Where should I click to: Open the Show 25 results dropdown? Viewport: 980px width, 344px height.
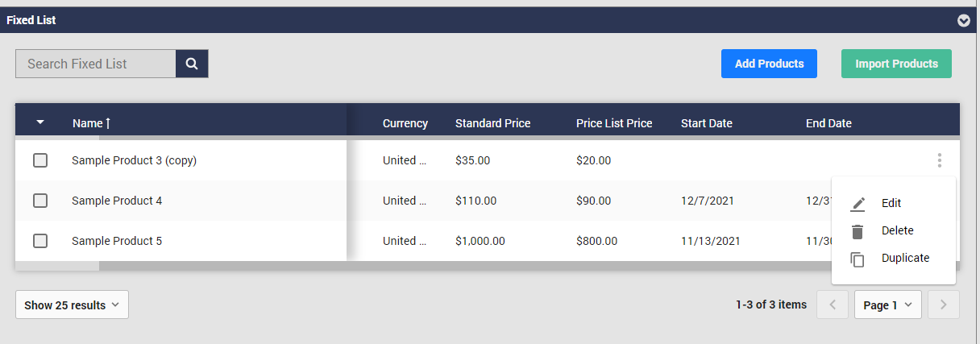pos(72,305)
